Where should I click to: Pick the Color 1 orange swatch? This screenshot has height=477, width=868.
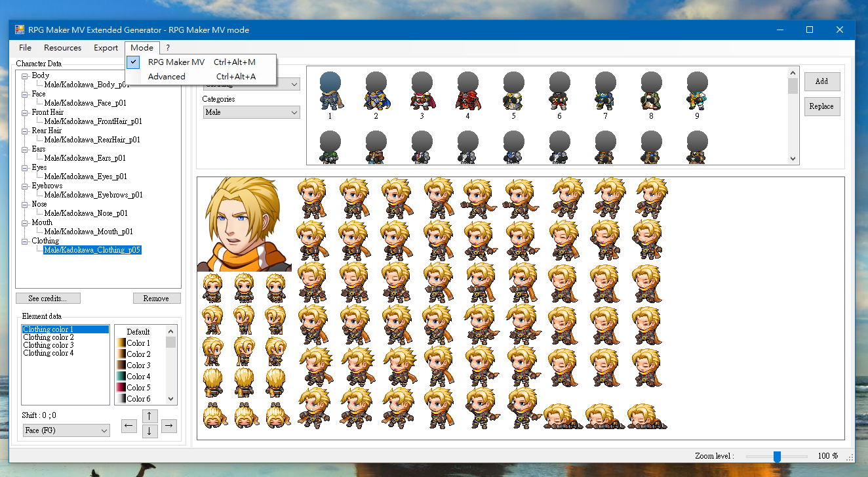121,343
